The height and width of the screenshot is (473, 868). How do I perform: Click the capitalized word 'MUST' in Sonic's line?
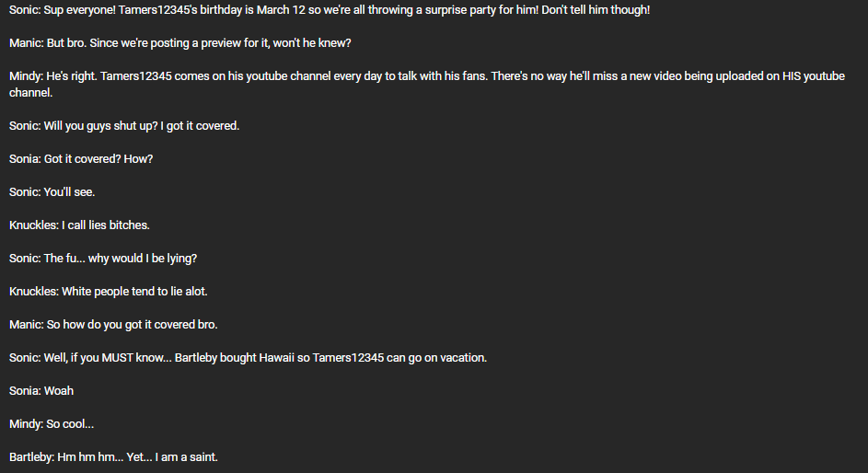[117, 358]
